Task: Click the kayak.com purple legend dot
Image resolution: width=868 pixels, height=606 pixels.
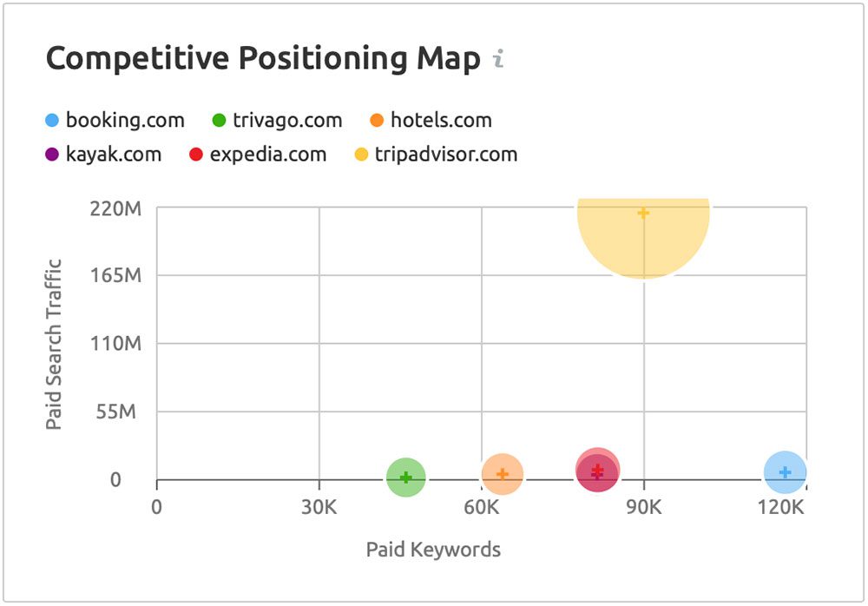Action: pyautogui.click(x=51, y=155)
